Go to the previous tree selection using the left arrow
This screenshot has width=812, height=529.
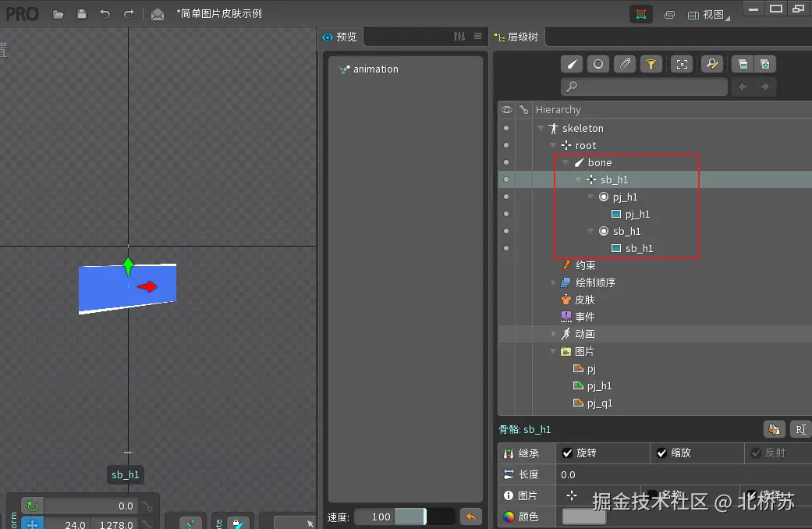[x=743, y=87]
